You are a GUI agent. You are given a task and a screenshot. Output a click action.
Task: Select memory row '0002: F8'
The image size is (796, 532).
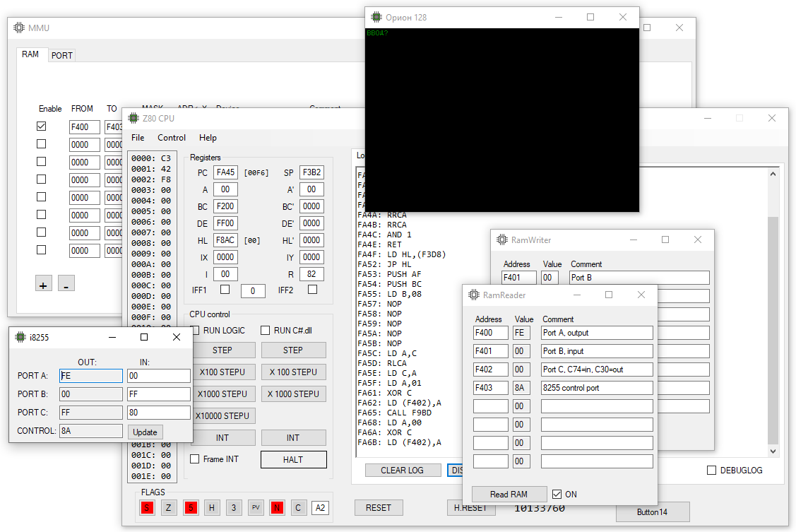[x=151, y=179]
